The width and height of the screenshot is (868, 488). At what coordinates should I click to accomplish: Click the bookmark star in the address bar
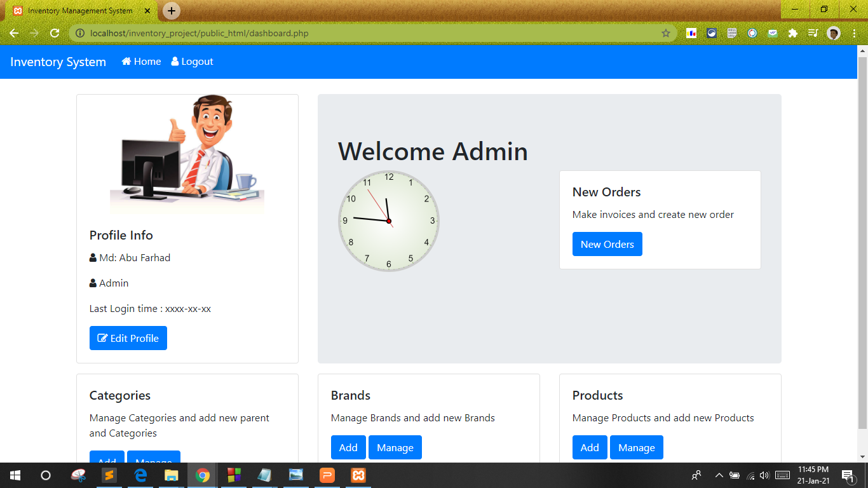coord(665,33)
